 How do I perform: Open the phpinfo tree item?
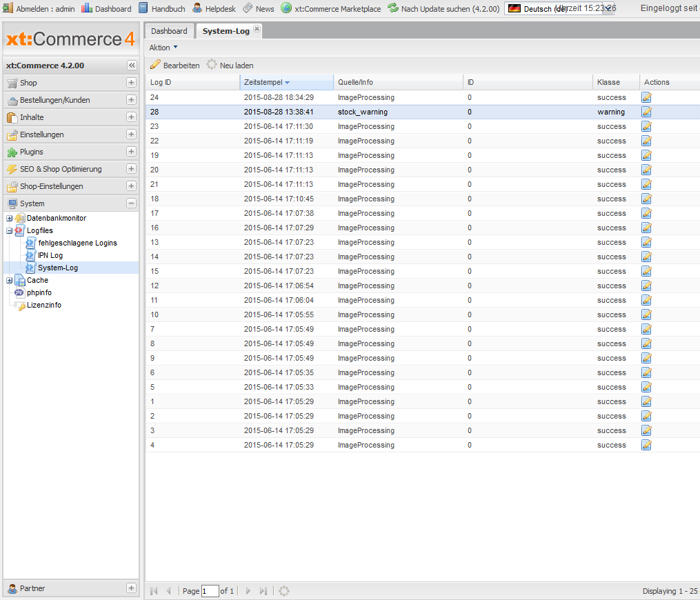(x=39, y=292)
